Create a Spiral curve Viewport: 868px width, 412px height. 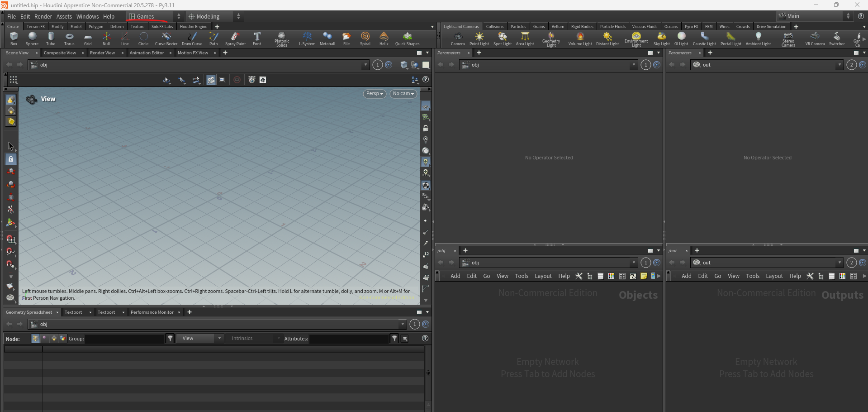[365, 39]
